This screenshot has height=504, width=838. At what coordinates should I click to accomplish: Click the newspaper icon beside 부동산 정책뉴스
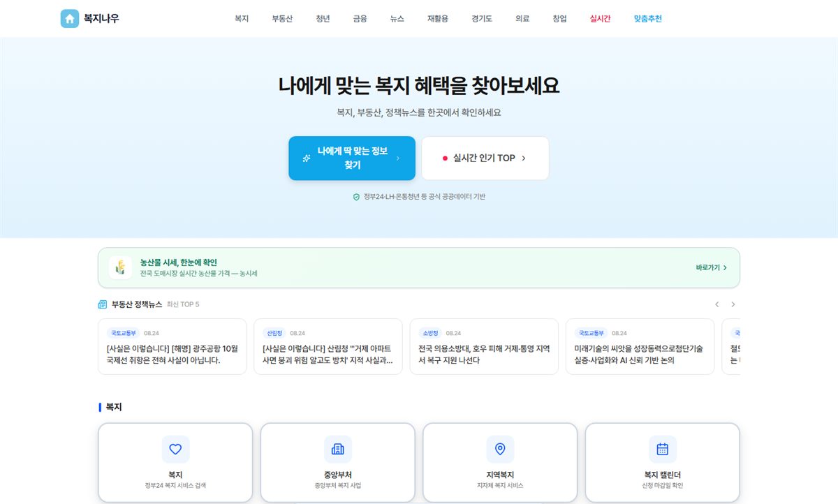pos(103,304)
